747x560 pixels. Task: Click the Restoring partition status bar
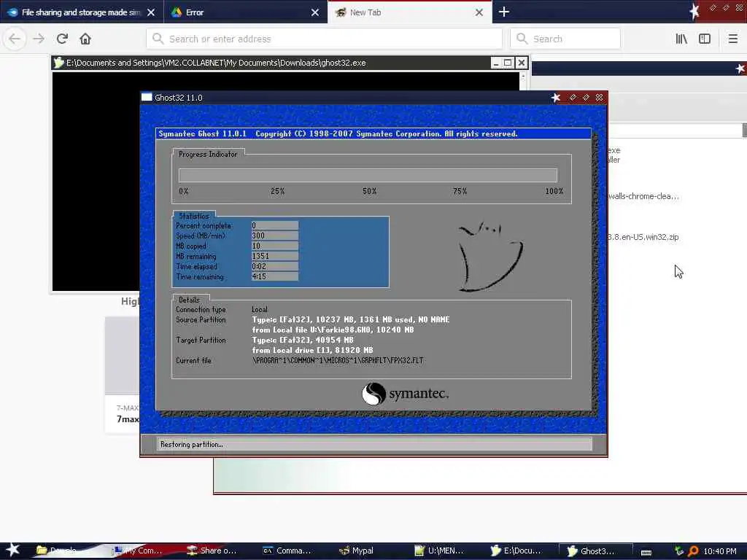point(374,444)
